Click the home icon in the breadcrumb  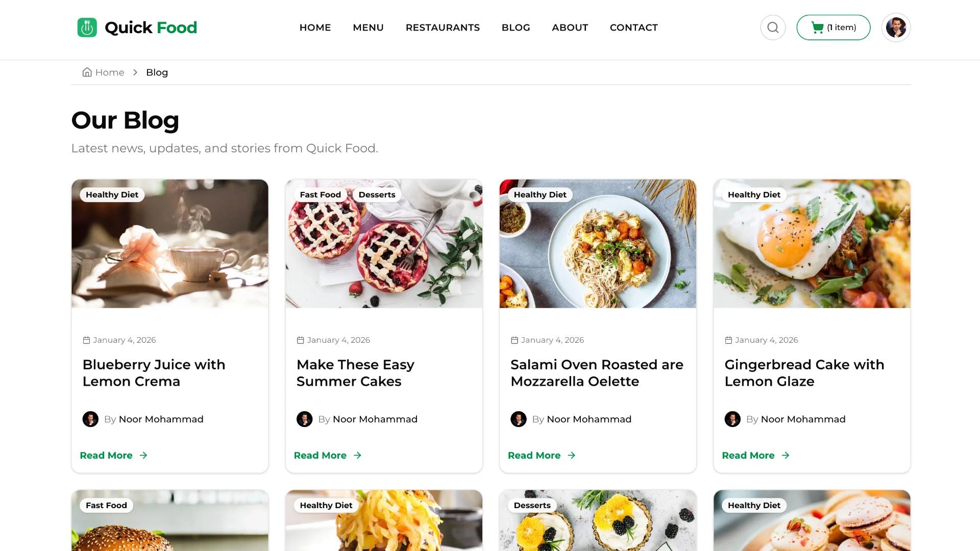pyautogui.click(x=86, y=72)
